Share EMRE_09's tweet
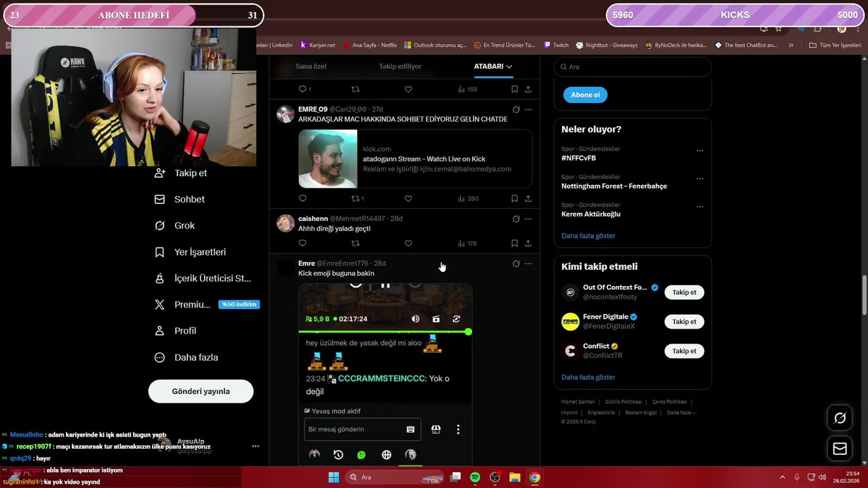 coord(528,199)
